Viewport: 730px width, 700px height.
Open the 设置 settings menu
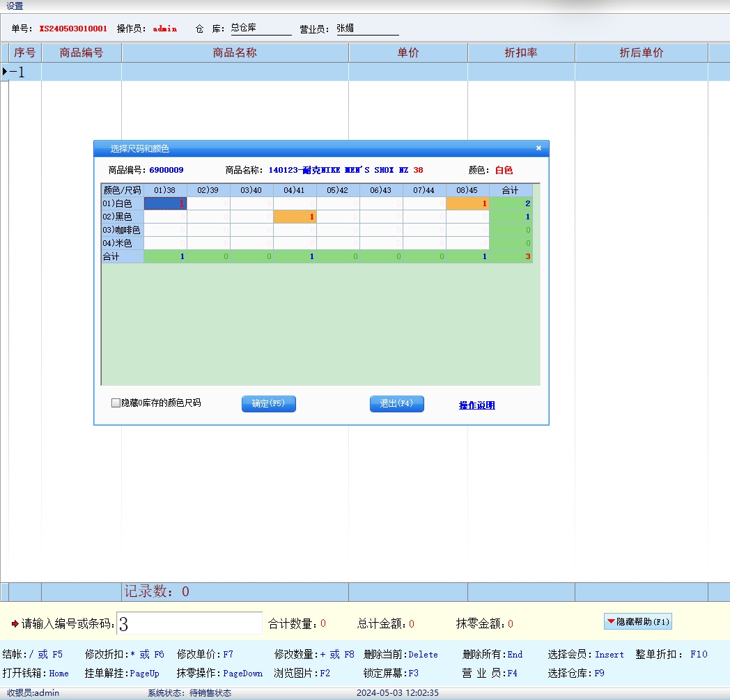[x=15, y=6]
